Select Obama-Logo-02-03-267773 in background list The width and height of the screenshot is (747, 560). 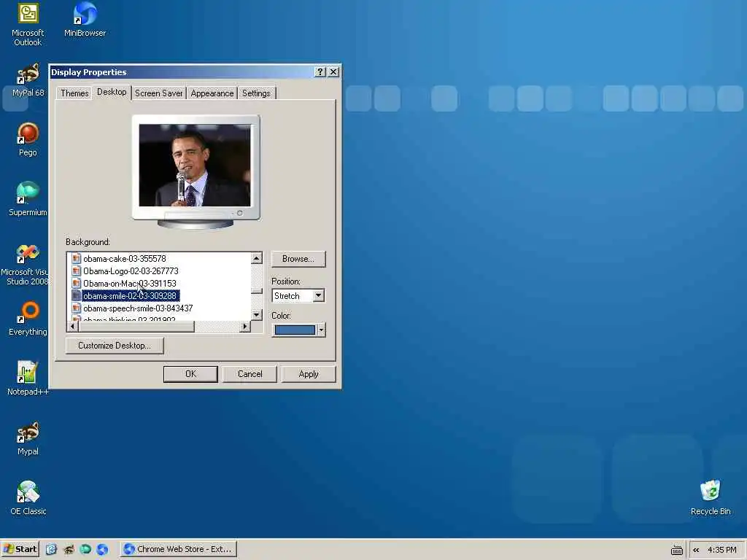click(x=131, y=271)
